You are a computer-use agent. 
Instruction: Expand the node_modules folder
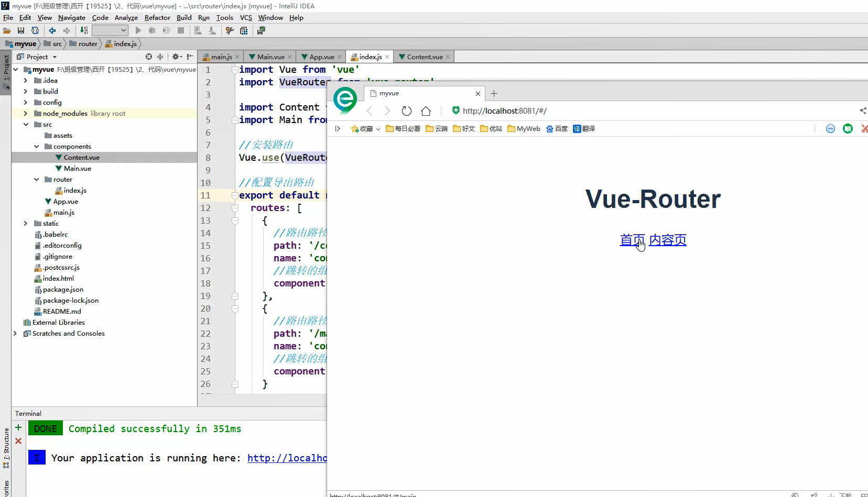click(25, 114)
